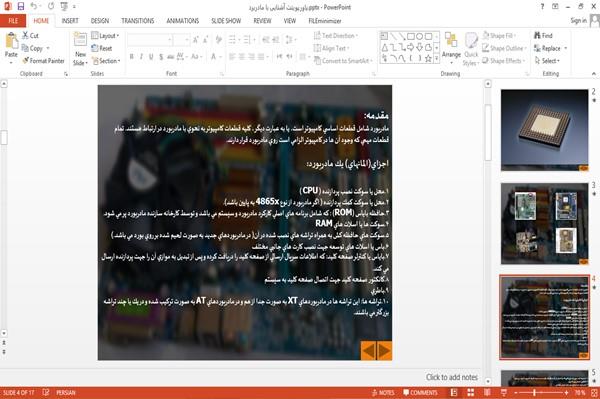Save the presentation from quick access toolbar
Viewport: 600px width, 399px height.
[x=21, y=7]
